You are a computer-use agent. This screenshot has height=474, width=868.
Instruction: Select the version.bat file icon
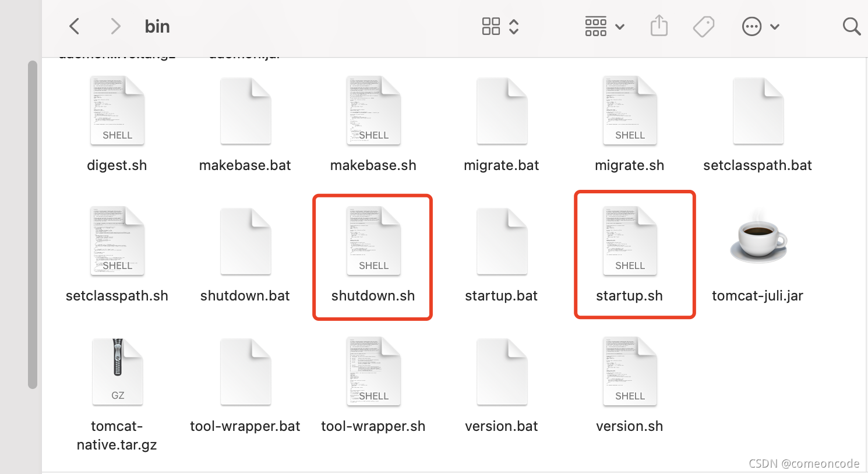[x=502, y=372]
